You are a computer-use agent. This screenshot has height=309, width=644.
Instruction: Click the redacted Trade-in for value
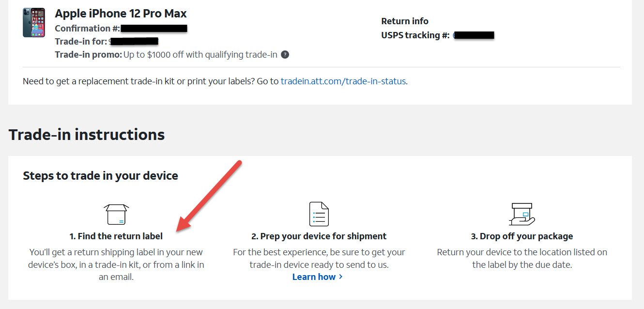coord(134,42)
